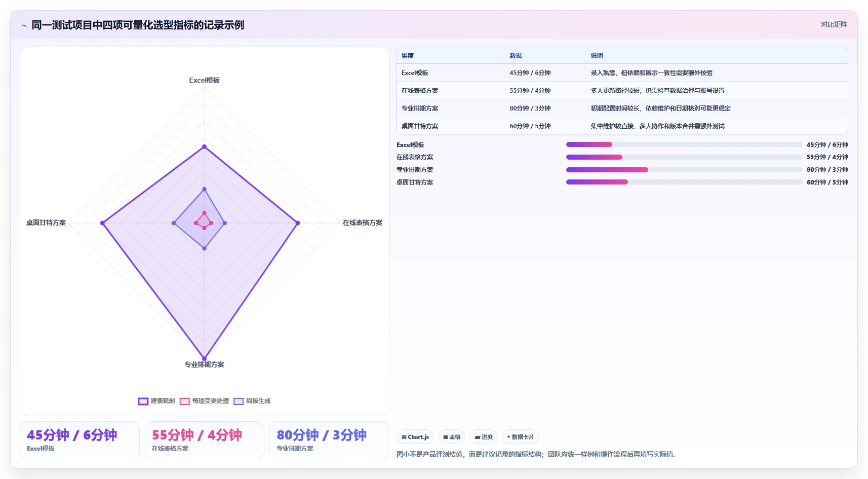Open the 55分钟 / 4分钟 在线表格方案 stat card
868x479 pixels.
tap(205, 440)
